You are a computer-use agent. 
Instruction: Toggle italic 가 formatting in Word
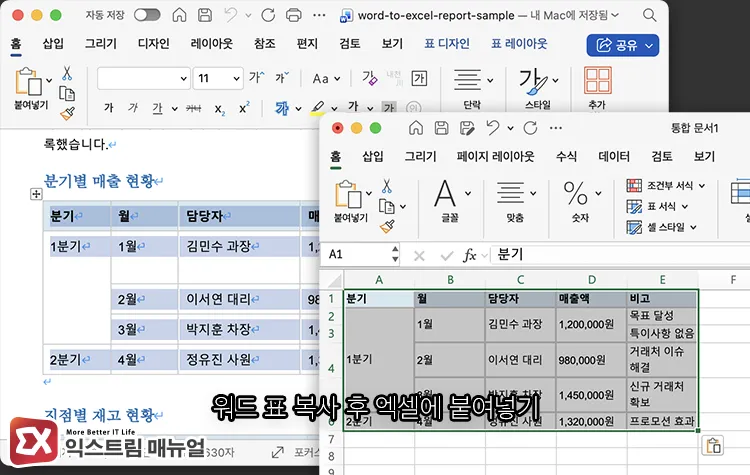(x=132, y=108)
